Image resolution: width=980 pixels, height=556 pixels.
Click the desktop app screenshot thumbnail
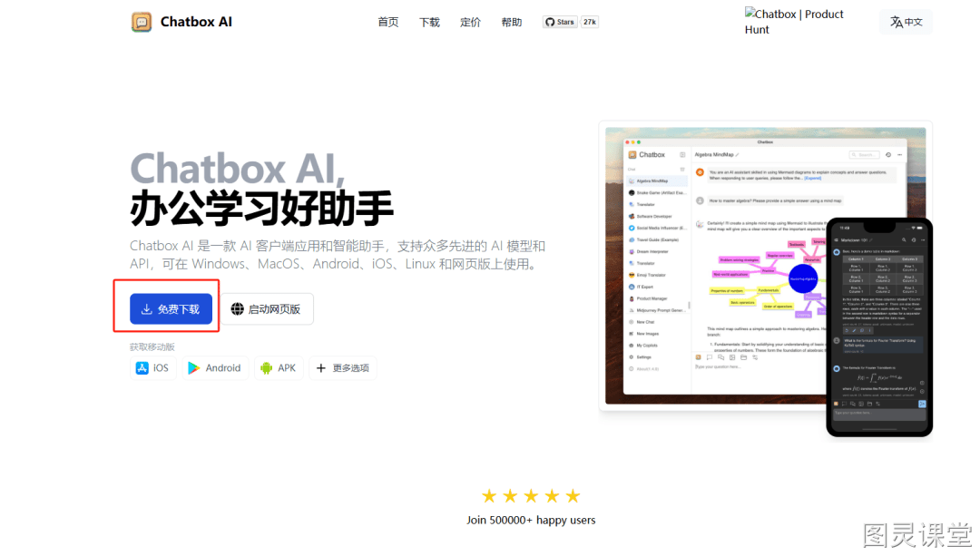[x=716, y=266]
